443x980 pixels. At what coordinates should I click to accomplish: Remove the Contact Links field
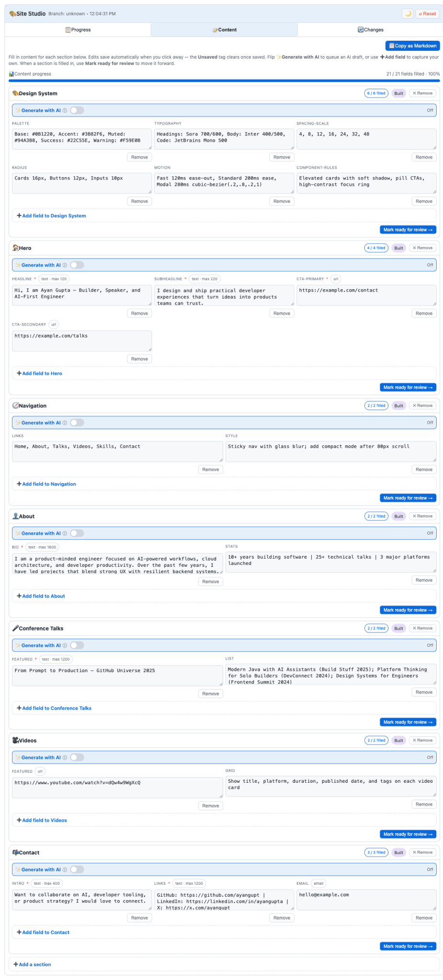[282, 918]
